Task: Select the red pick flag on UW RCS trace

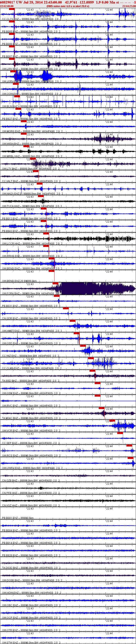Action: pyautogui.click(x=129, y=445)
